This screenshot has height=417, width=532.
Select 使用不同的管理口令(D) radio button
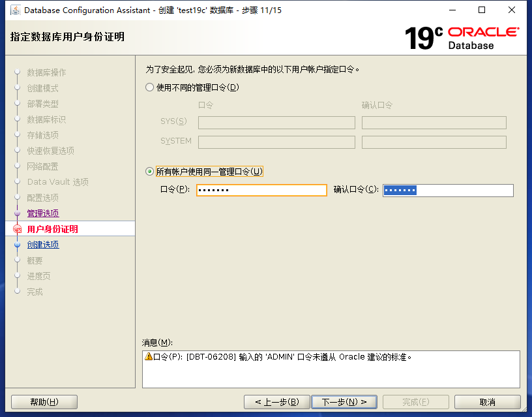click(150, 87)
